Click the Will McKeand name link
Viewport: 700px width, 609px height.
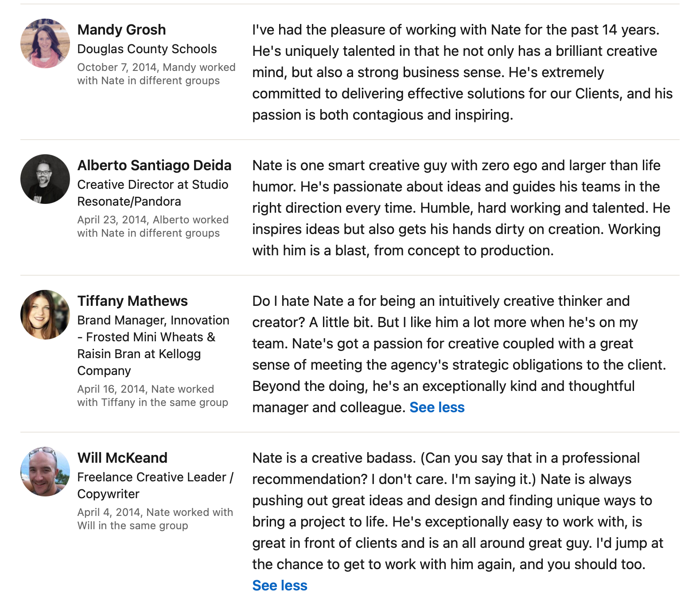tap(122, 458)
